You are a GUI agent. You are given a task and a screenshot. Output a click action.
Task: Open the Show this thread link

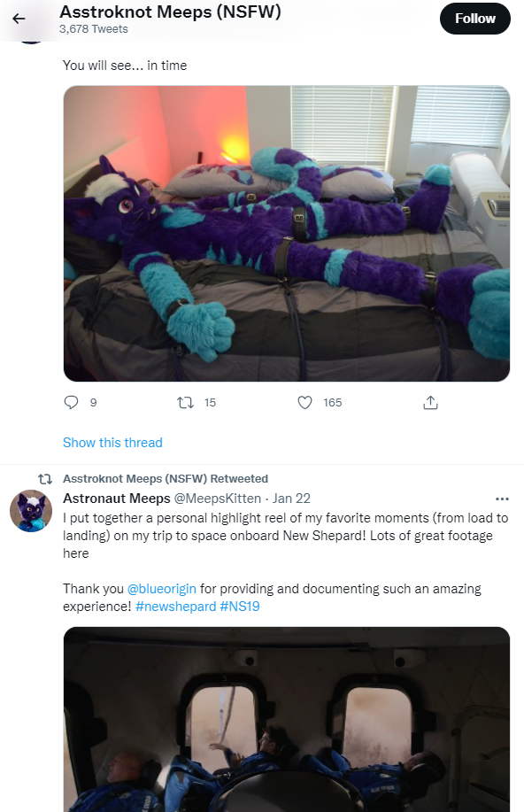click(x=112, y=443)
